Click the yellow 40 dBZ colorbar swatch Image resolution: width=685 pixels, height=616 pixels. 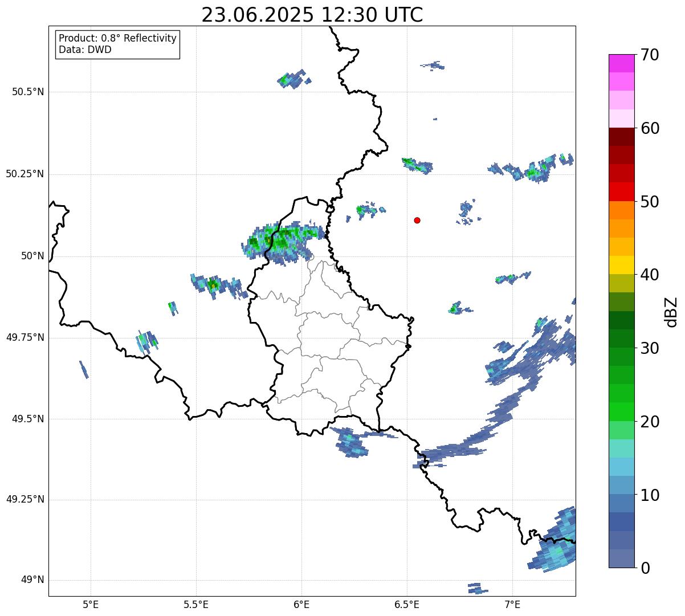(x=622, y=265)
